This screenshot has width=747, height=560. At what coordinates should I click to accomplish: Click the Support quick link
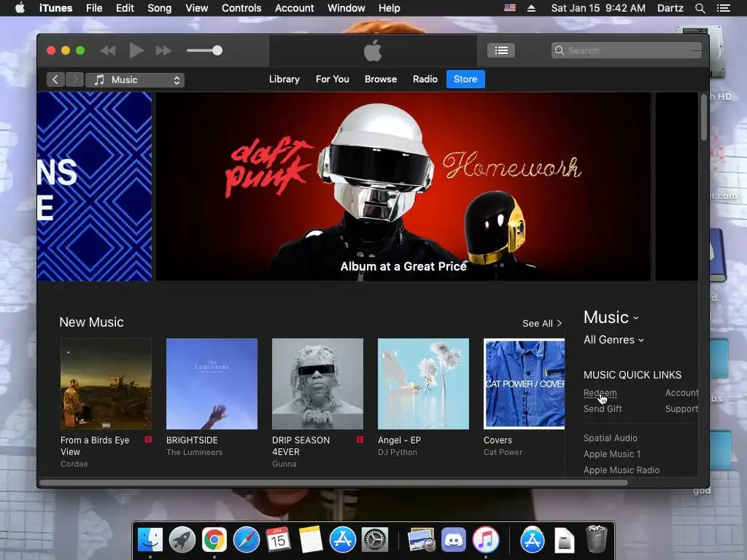tap(682, 408)
